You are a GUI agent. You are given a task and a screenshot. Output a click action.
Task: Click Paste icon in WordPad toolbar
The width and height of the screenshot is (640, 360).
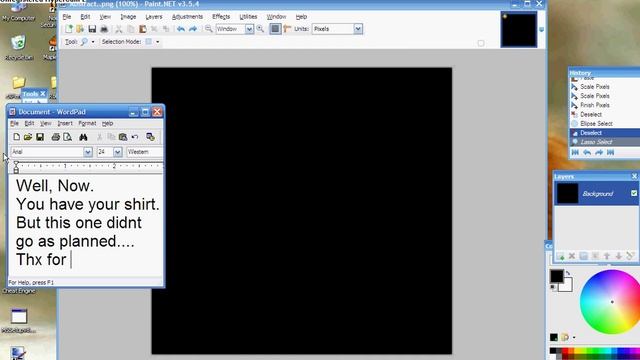[123, 137]
